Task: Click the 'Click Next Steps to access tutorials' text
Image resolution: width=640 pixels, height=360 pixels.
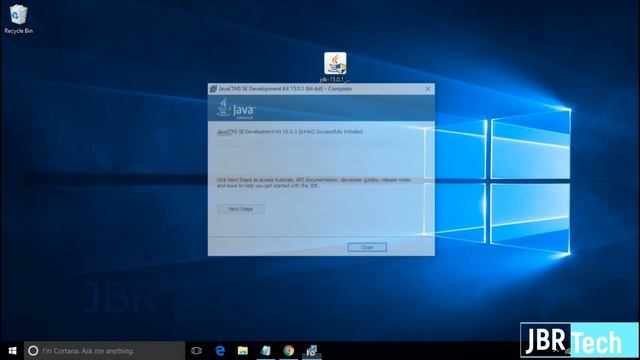Action: click(x=313, y=182)
